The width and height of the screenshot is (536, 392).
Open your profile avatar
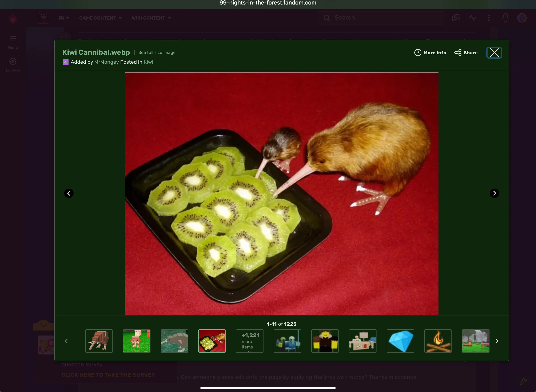pyautogui.click(x=522, y=18)
